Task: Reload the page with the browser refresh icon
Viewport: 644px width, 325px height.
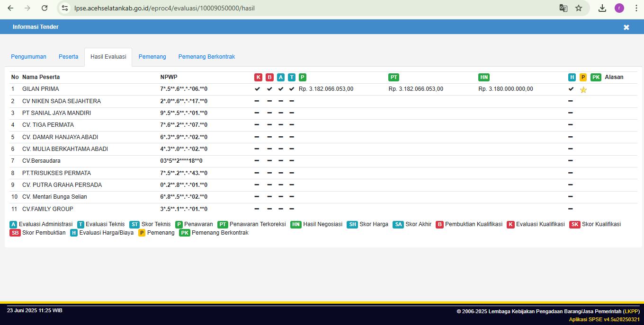Action: (45, 8)
